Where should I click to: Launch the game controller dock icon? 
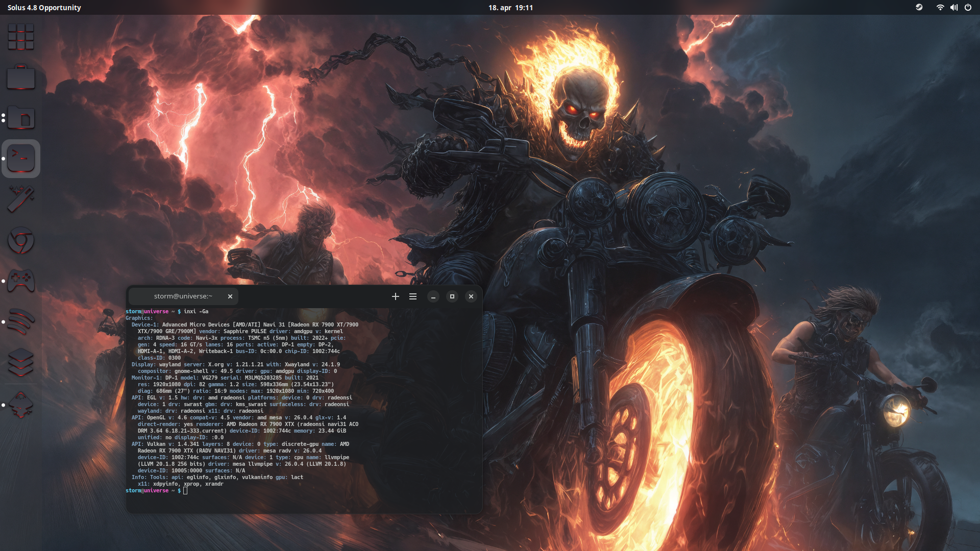pyautogui.click(x=21, y=281)
